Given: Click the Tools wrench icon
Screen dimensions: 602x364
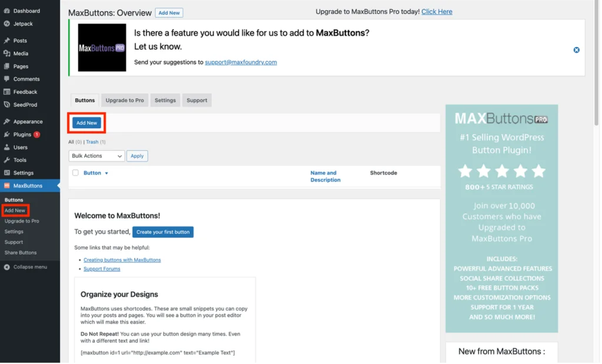Looking at the screenshot, I should [x=6, y=160].
